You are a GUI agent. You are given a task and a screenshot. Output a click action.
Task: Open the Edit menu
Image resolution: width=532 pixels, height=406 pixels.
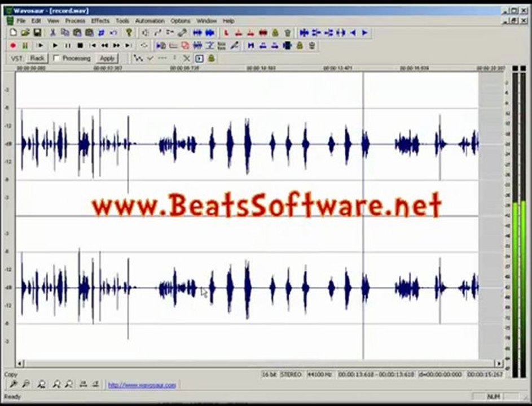pos(36,21)
